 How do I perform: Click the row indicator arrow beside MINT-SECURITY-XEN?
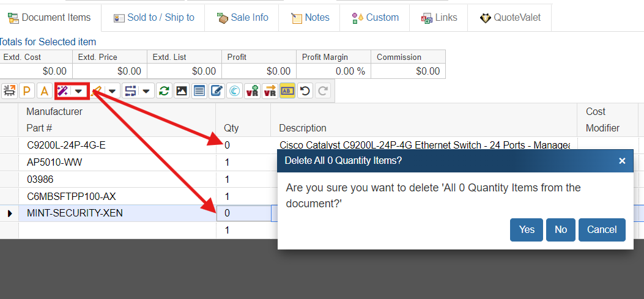point(9,213)
